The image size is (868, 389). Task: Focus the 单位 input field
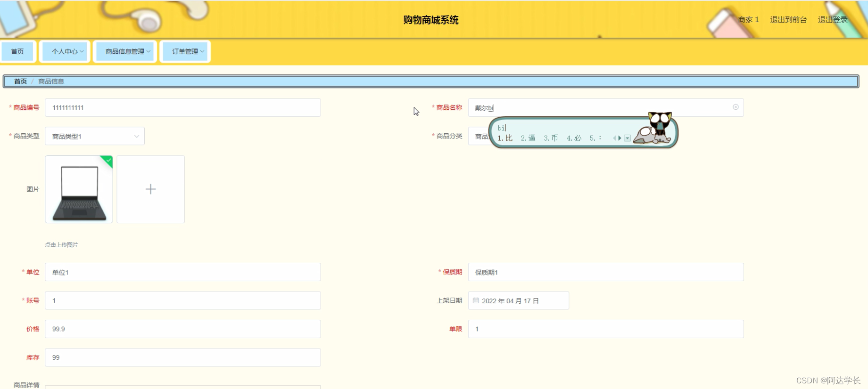coord(183,272)
